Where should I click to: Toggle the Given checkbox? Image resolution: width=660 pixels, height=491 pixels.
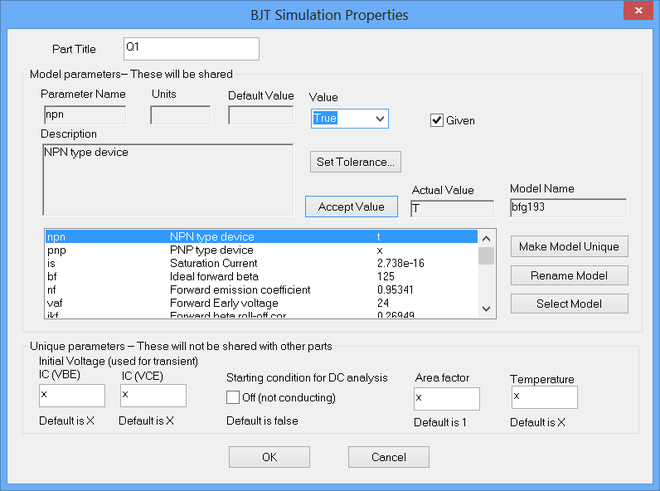(437, 120)
